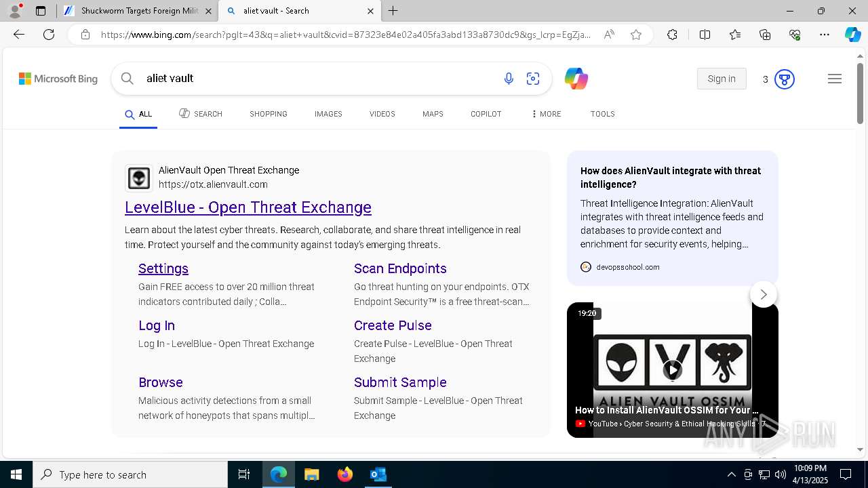Open the Submit Sample sitelink

pyautogui.click(x=400, y=382)
